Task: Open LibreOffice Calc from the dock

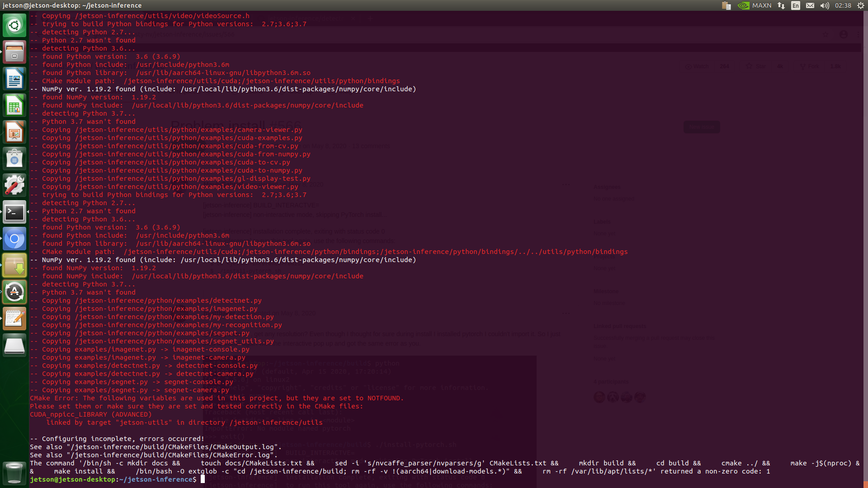Action: pyautogui.click(x=14, y=105)
